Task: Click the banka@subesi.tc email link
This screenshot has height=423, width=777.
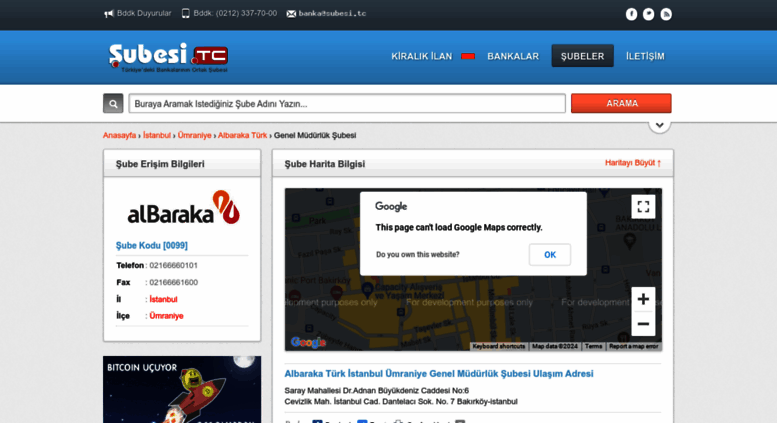Action: pos(327,13)
